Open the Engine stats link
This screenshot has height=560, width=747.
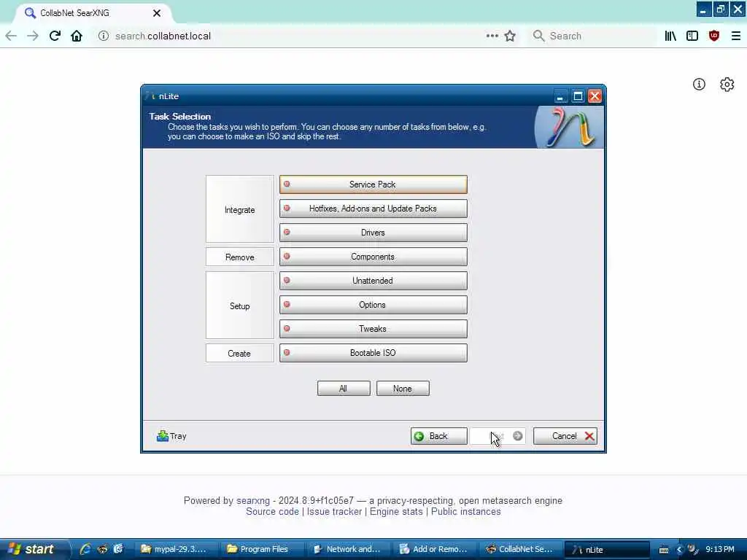coord(396,511)
